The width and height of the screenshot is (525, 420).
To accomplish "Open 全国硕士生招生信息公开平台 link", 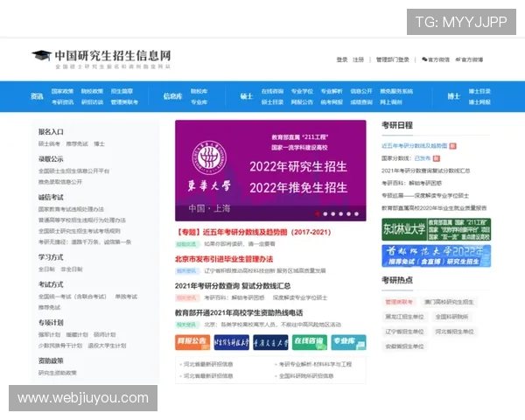I will pos(73,171).
